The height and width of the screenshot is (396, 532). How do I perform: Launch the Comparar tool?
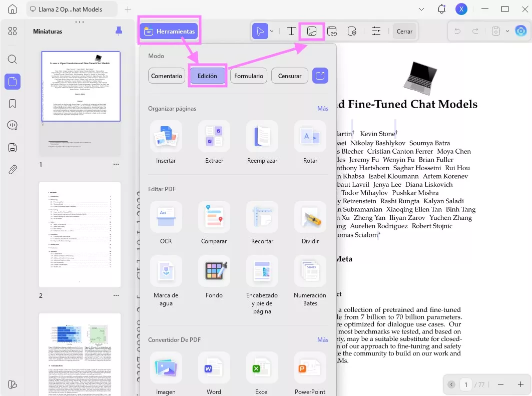click(214, 223)
